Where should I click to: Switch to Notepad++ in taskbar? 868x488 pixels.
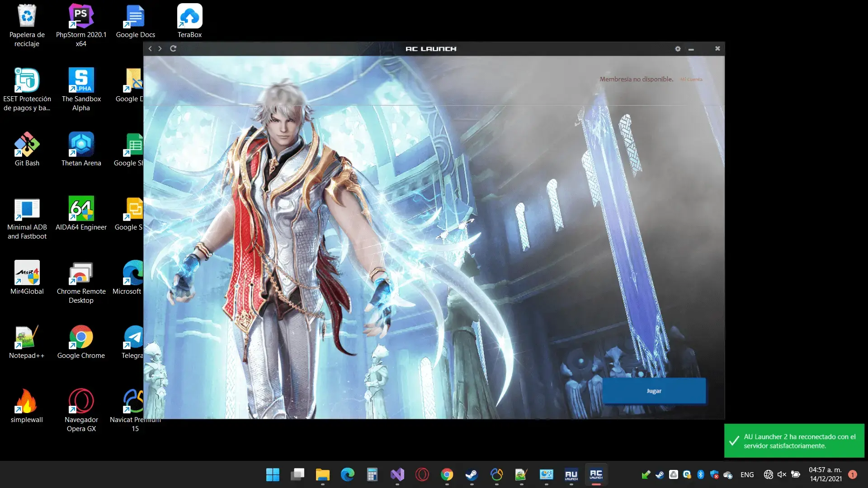point(521,474)
